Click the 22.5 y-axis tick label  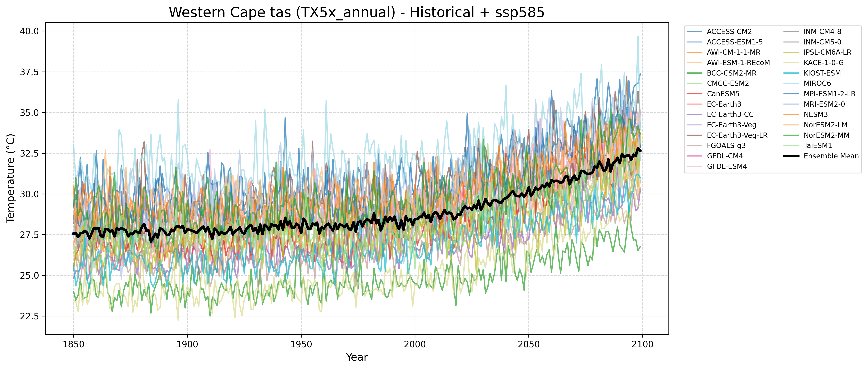tap(30, 316)
